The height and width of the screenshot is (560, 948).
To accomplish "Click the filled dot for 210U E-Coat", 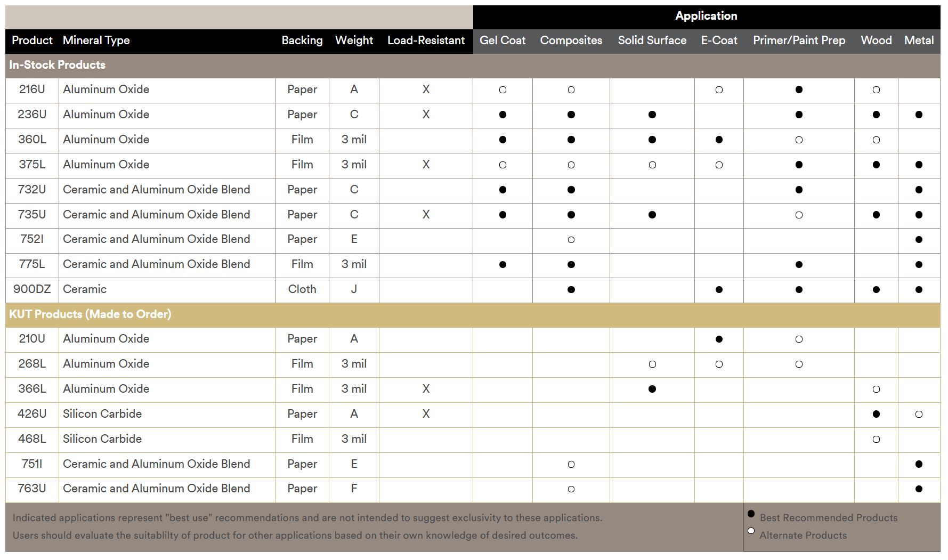I will (719, 339).
